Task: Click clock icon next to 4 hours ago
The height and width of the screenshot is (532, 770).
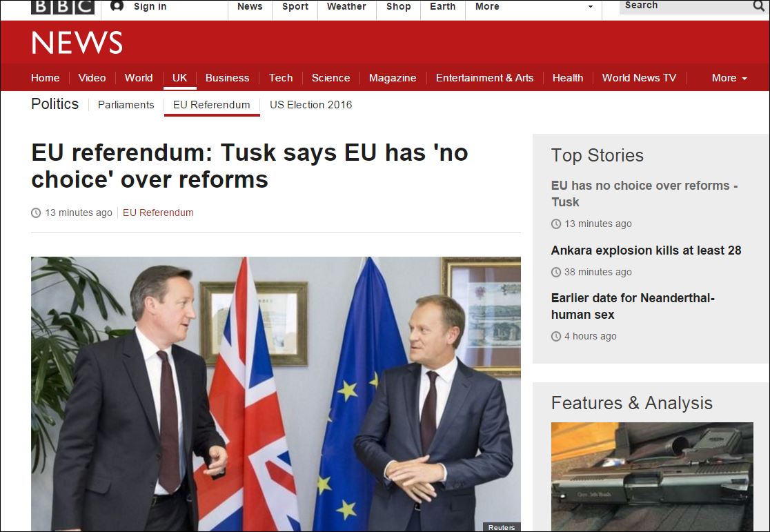Action: click(556, 337)
